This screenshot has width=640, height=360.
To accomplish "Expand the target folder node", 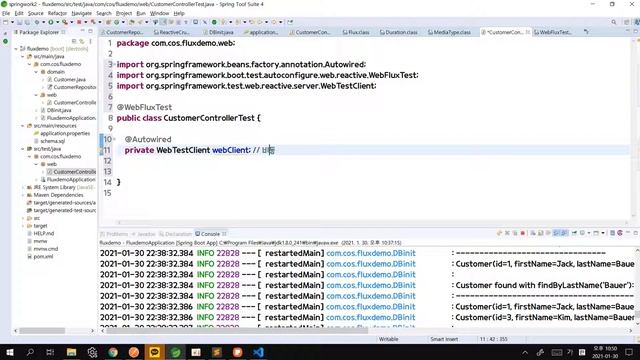I will tap(23, 226).
